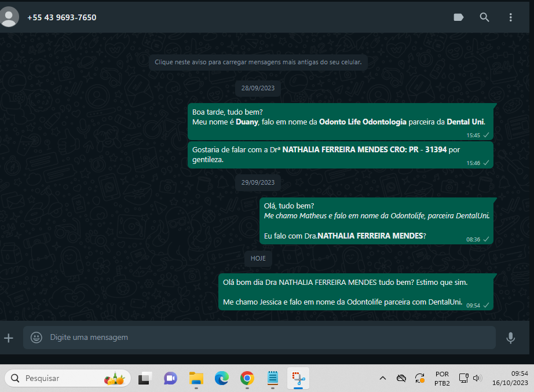
Task: Open the three-dot chat menu
Action: (x=510, y=17)
